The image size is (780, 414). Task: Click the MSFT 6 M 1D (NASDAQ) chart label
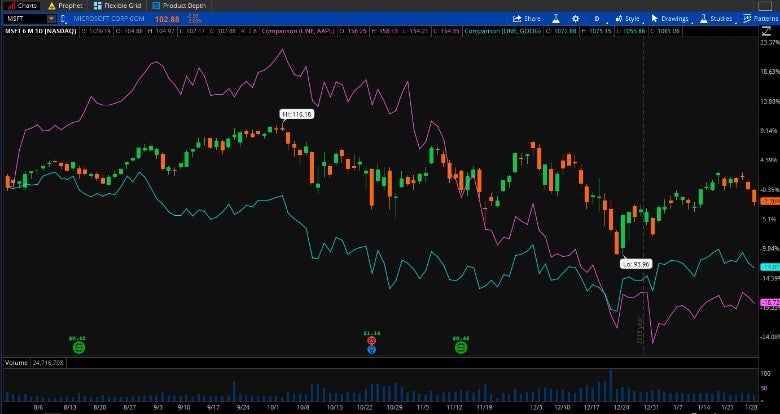[41, 31]
